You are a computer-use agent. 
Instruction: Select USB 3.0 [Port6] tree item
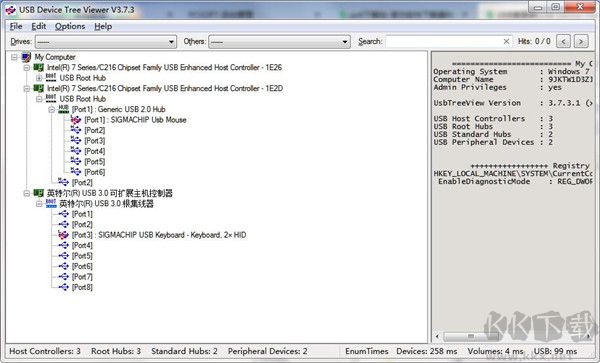coord(82,266)
